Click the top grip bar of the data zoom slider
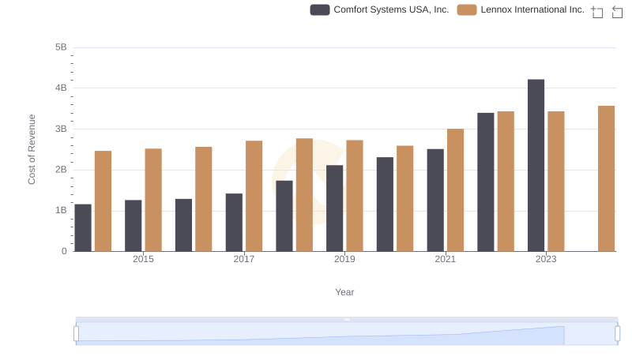632x364 pixels. (x=347, y=319)
